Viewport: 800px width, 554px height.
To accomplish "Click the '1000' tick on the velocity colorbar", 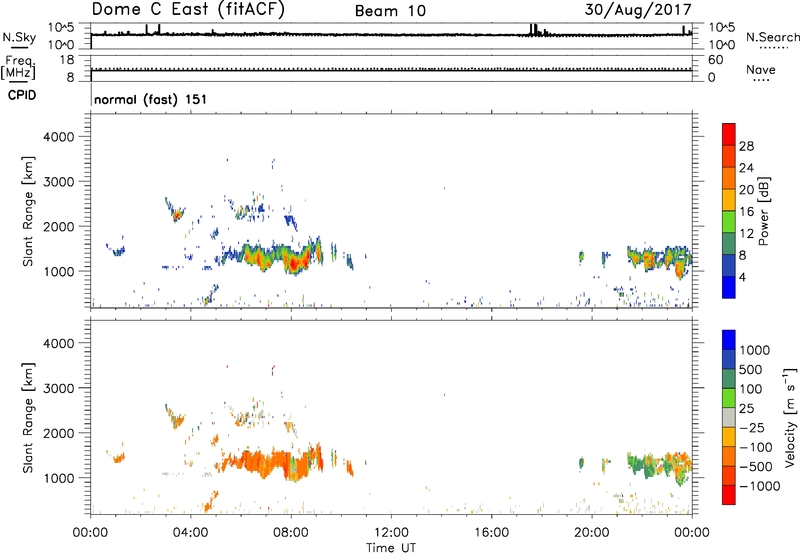I will 755,350.
